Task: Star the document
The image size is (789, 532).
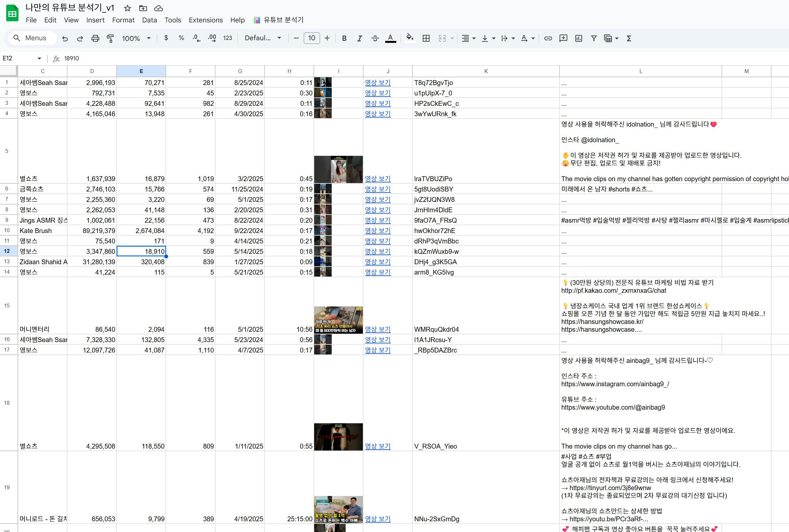Action: [128, 8]
